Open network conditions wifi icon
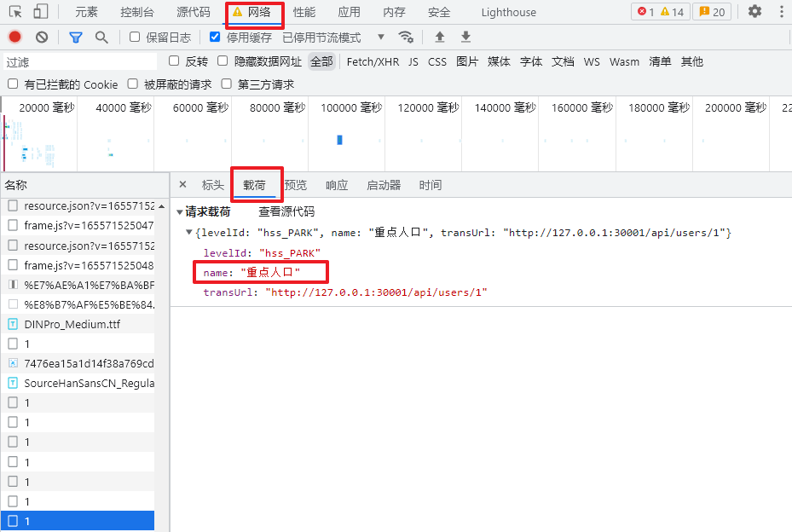The image size is (792, 532). 407,38
